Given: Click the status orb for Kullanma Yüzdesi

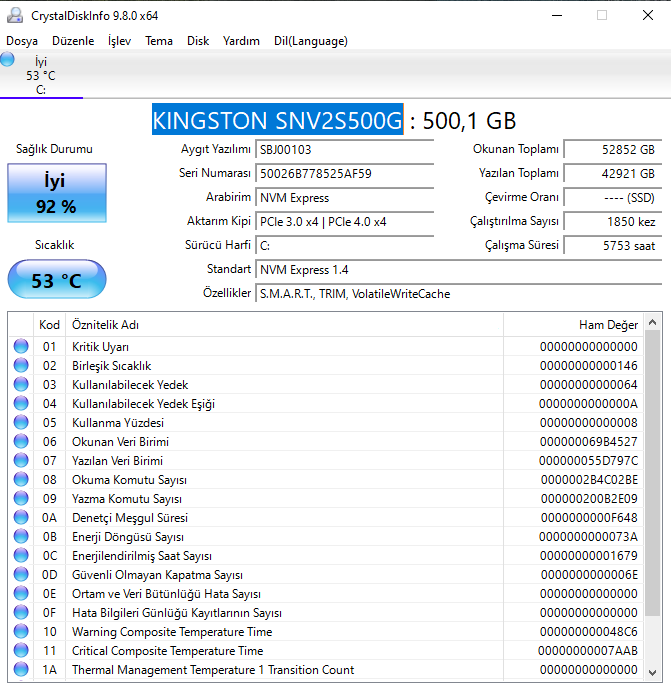Looking at the screenshot, I should 21,422.
